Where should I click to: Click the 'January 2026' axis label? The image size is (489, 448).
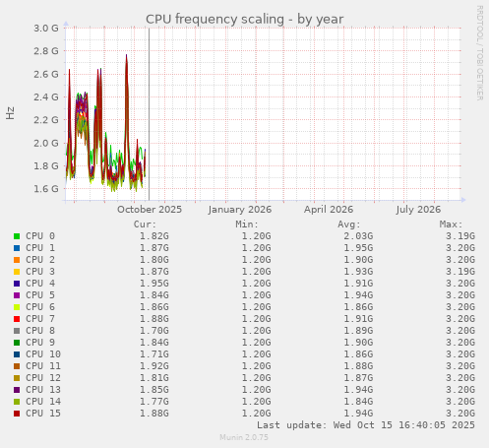tap(240, 210)
